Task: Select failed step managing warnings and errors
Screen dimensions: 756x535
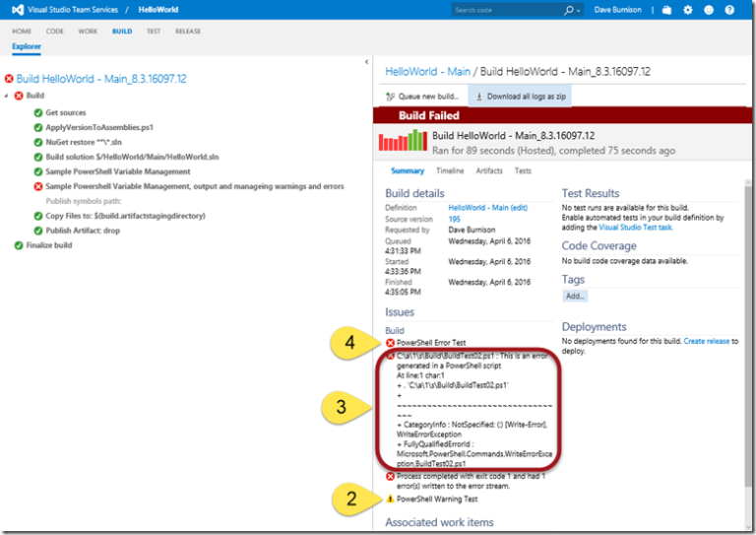Action: pyautogui.click(x=195, y=186)
